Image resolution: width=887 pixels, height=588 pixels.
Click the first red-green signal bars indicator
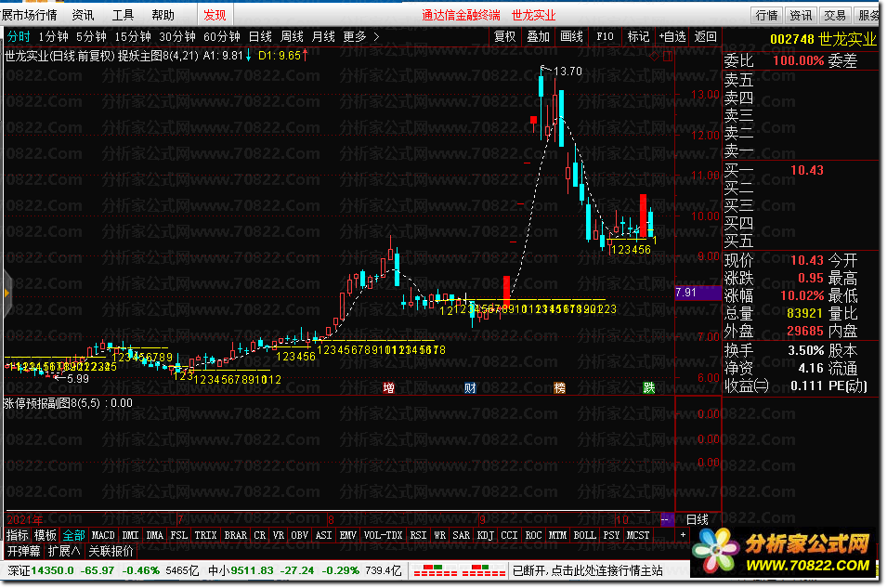pyautogui.click(x=436, y=570)
